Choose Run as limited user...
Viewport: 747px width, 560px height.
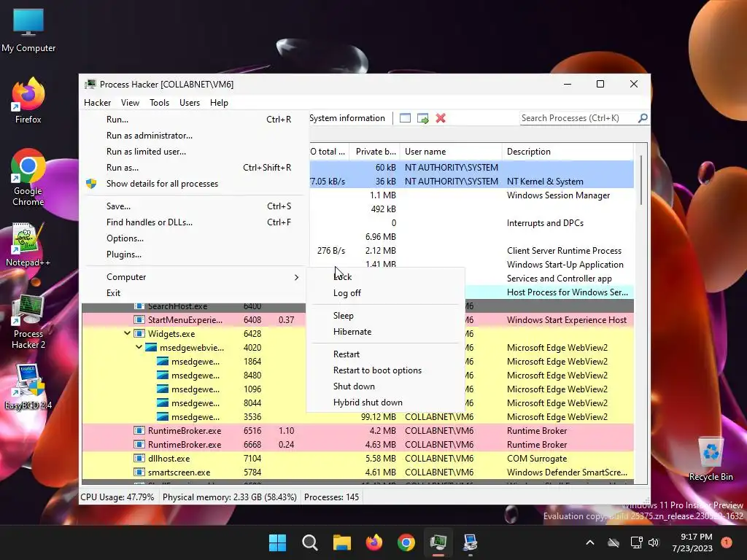pyautogui.click(x=194, y=152)
